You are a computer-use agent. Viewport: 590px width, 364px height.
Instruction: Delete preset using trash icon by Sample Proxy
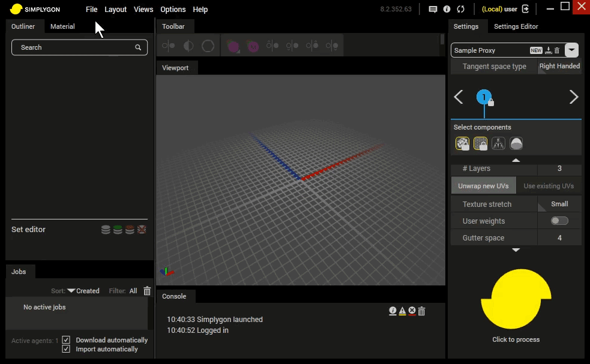pyautogui.click(x=557, y=50)
